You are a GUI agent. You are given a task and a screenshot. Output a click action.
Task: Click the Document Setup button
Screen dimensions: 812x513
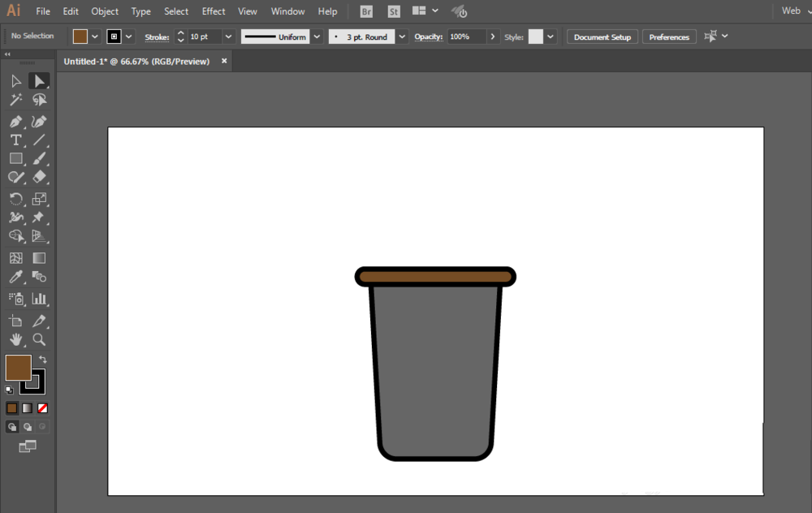point(603,37)
